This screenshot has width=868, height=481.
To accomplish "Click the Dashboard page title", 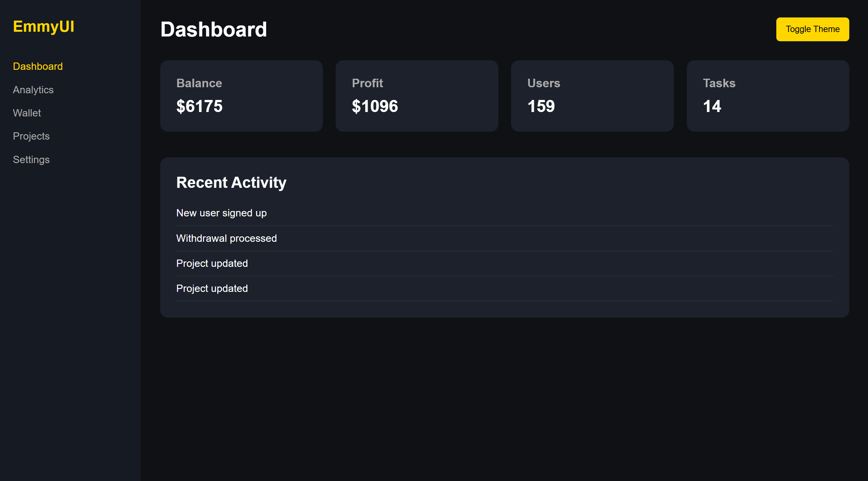I will [x=214, y=29].
